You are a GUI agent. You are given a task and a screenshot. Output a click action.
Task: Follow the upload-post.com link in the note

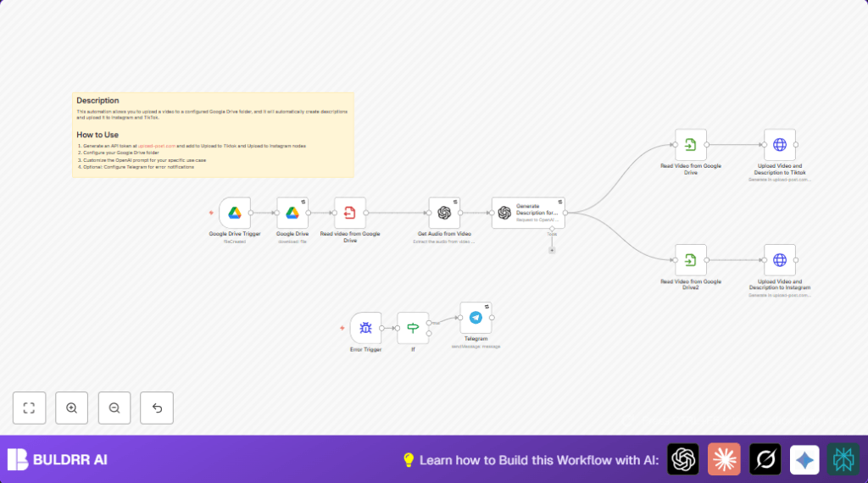pos(157,146)
